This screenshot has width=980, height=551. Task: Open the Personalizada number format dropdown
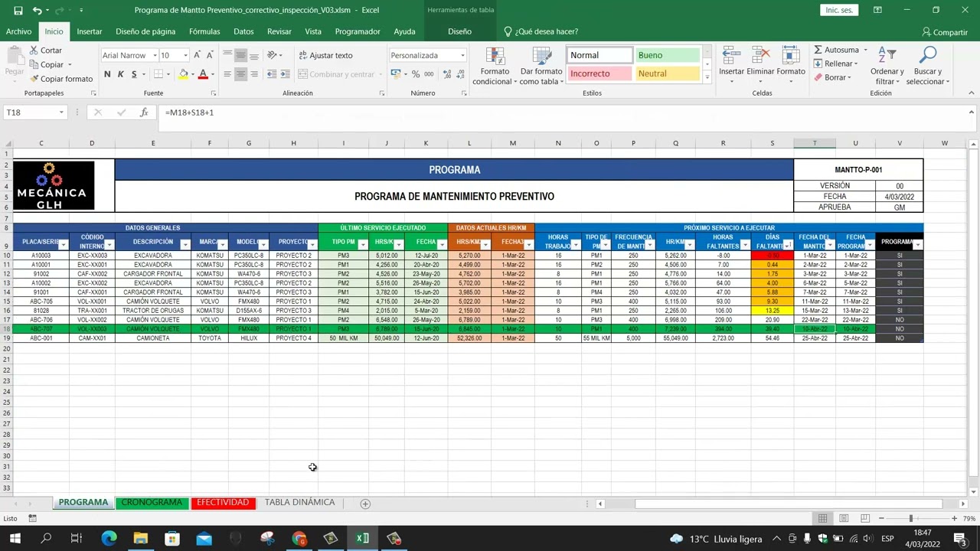tap(462, 55)
